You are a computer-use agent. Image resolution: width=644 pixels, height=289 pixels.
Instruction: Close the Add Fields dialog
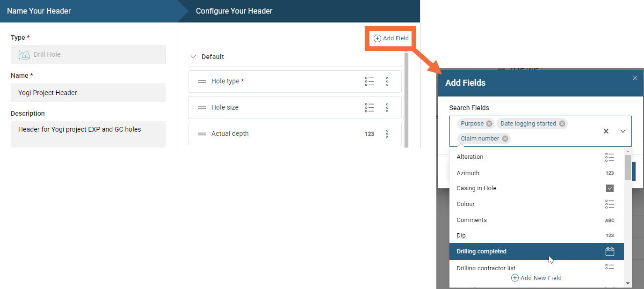click(x=635, y=78)
